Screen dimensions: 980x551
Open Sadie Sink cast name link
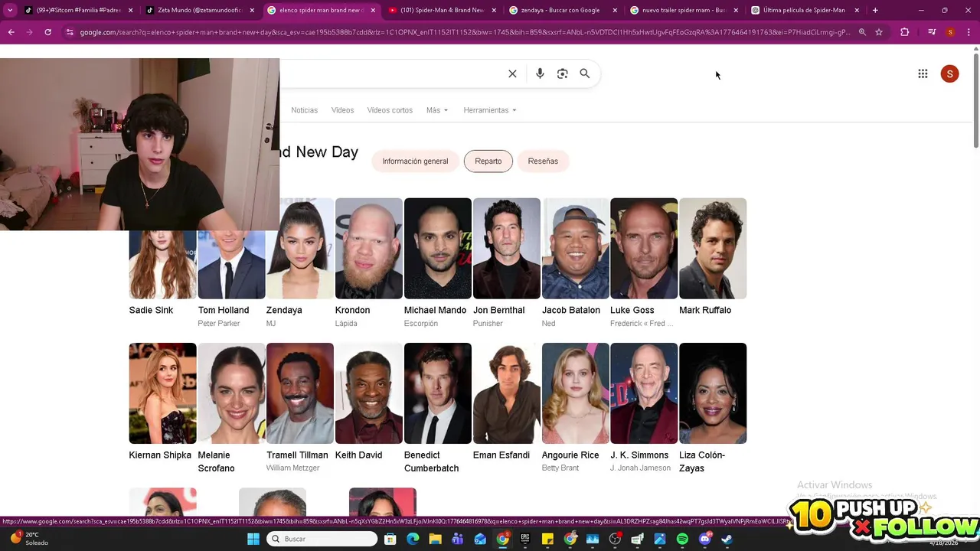tap(151, 310)
